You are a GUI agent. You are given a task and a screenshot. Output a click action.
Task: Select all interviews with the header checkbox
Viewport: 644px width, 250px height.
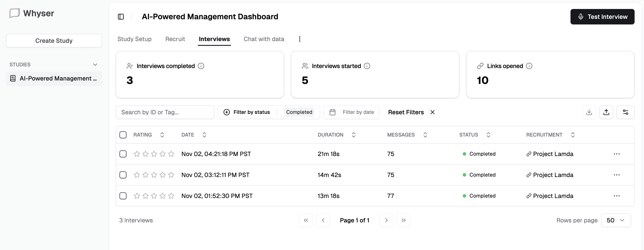point(123,135)
